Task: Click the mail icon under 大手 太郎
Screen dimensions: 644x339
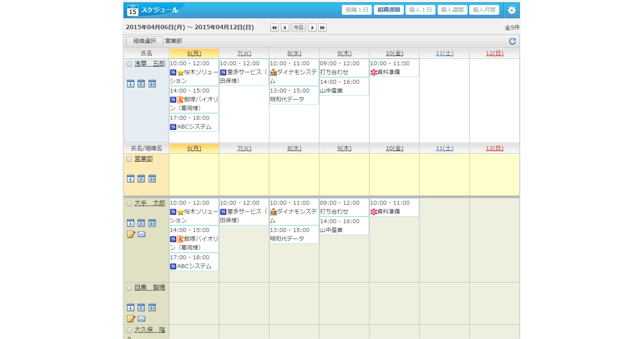Action: 141,234
